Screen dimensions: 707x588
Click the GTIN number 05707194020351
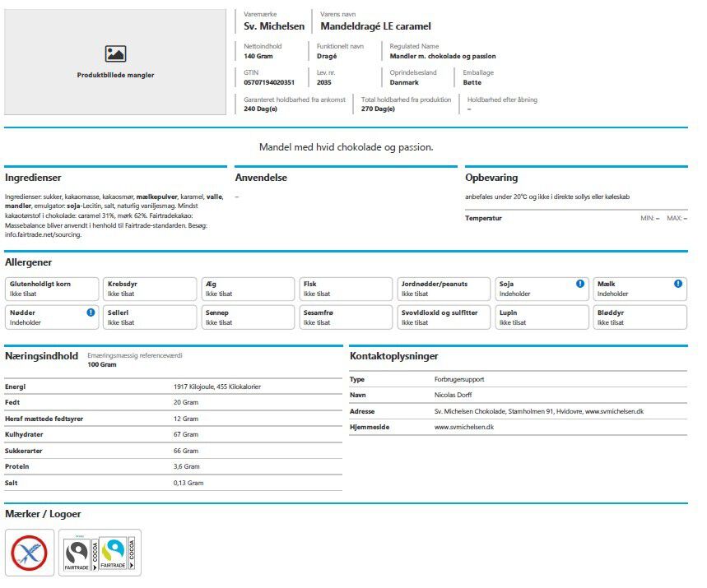click(x=269, y=82)
